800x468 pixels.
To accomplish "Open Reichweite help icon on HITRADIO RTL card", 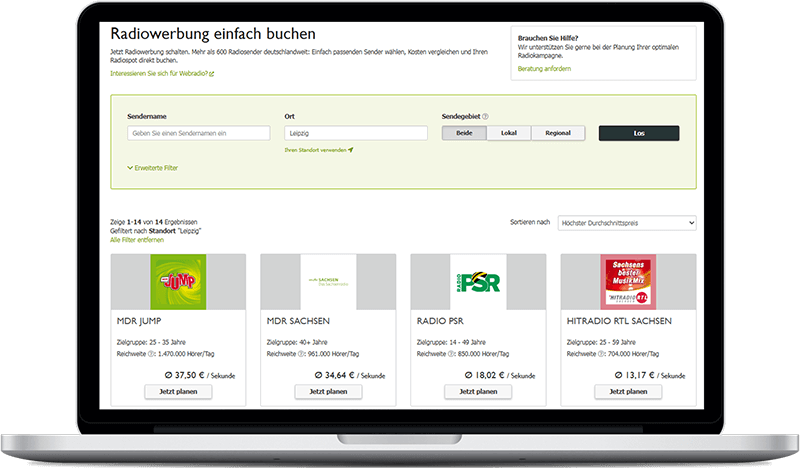I will click(x=601, y=354).
